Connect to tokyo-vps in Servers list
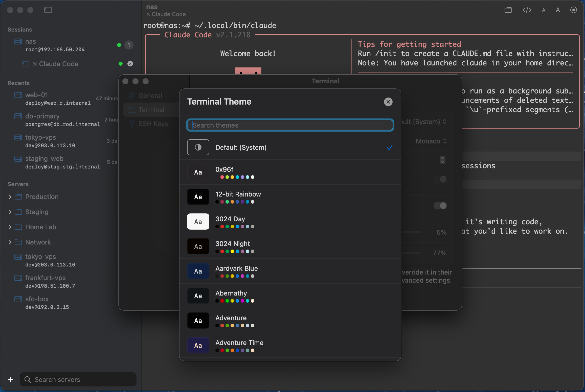This screenshot has width=585, height=392. 71,260
